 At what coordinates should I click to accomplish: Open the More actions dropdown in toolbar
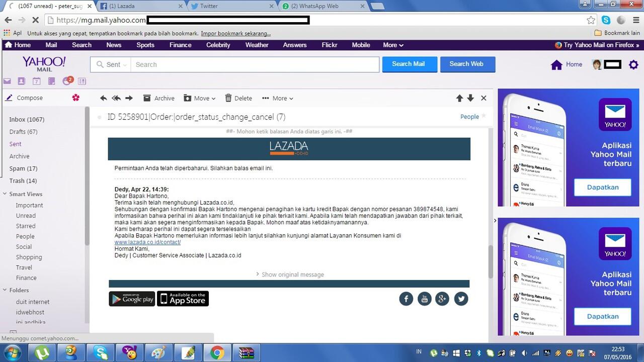277,98
